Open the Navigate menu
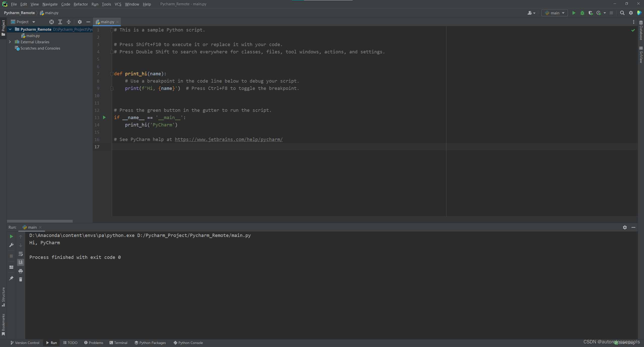Screen dimensions: 644x347 pos(50,4)
